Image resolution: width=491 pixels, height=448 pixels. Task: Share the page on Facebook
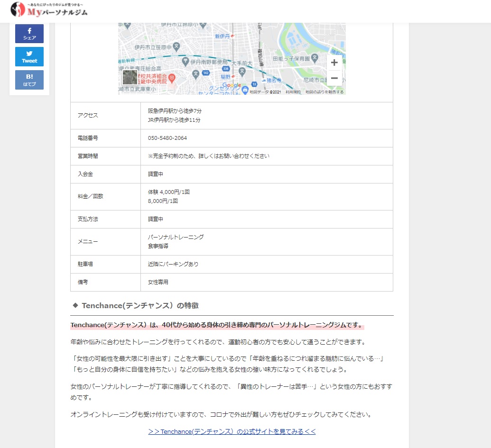tap(29, 34)
